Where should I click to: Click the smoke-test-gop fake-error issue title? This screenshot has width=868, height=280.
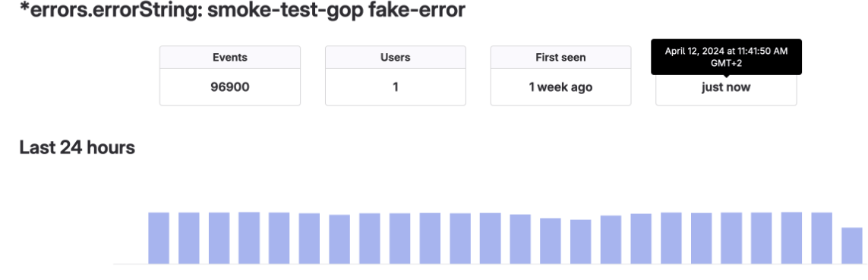point(242,10)
